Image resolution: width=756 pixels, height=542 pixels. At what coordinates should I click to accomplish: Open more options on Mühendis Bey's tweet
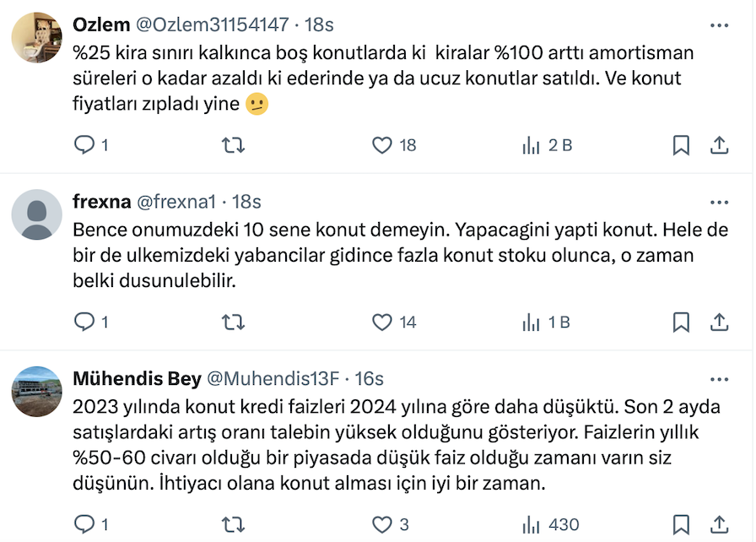pos(719,378)
